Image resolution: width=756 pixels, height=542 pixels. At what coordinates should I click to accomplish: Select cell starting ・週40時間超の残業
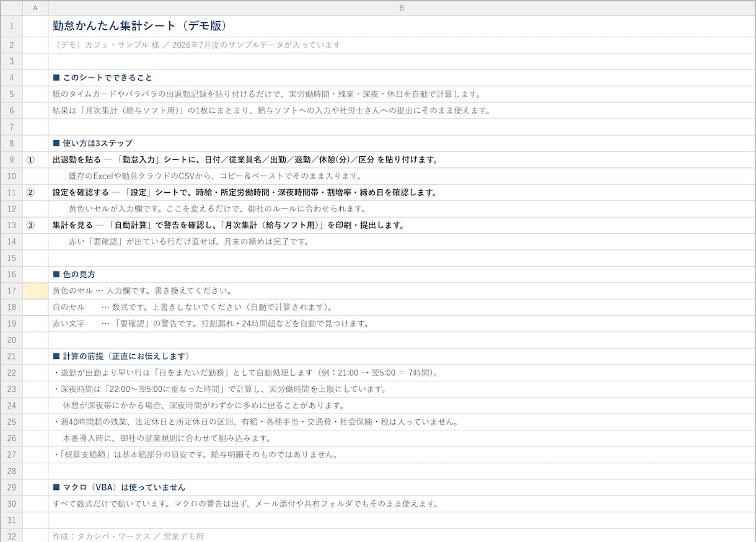click(402, 422)
